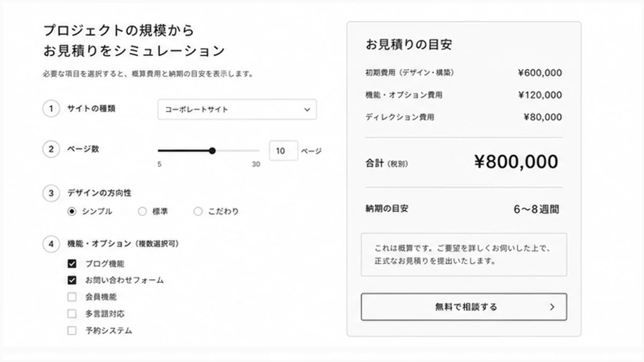Tick the 予約システム checkbox
The image size is (644, 362).
point(72,330)
